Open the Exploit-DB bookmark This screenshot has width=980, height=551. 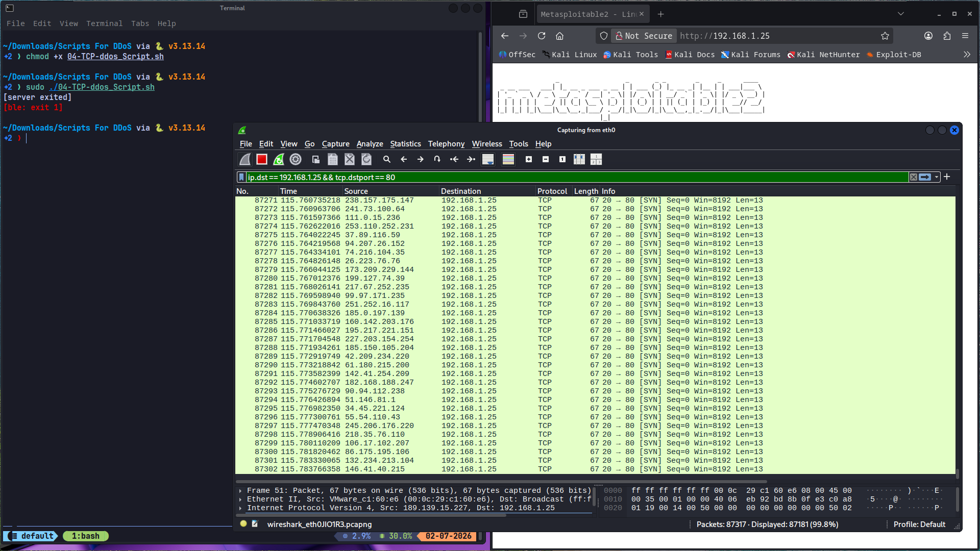(x=894, y=55)
